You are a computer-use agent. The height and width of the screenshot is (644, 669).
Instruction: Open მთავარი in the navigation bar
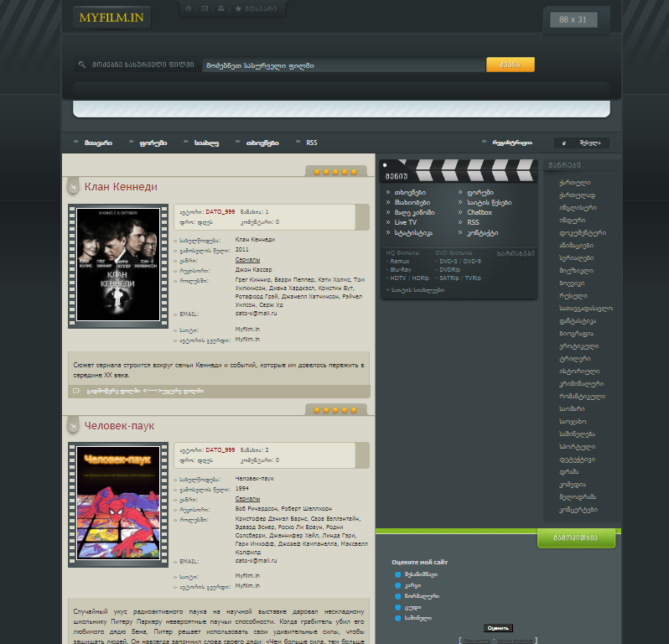click(x=98, y=143)
